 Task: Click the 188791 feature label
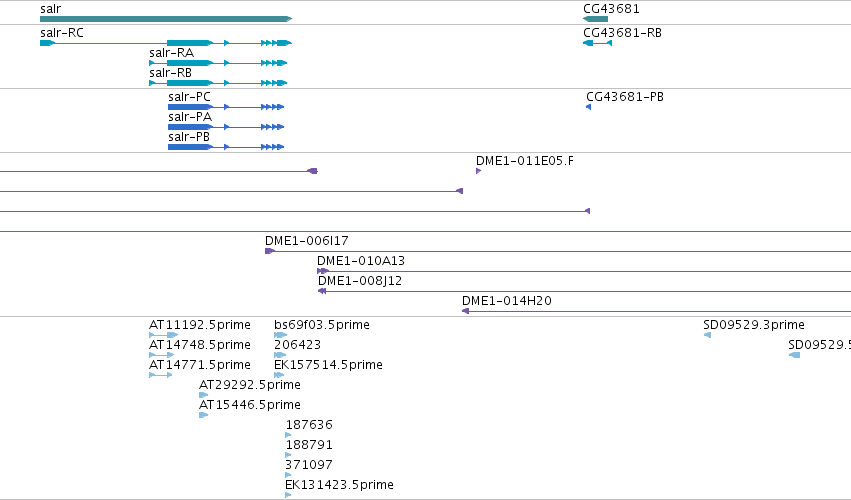309,445
